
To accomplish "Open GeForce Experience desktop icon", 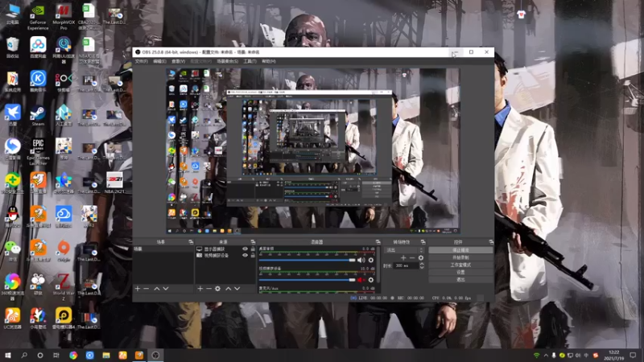I will [x=38, y=17].
